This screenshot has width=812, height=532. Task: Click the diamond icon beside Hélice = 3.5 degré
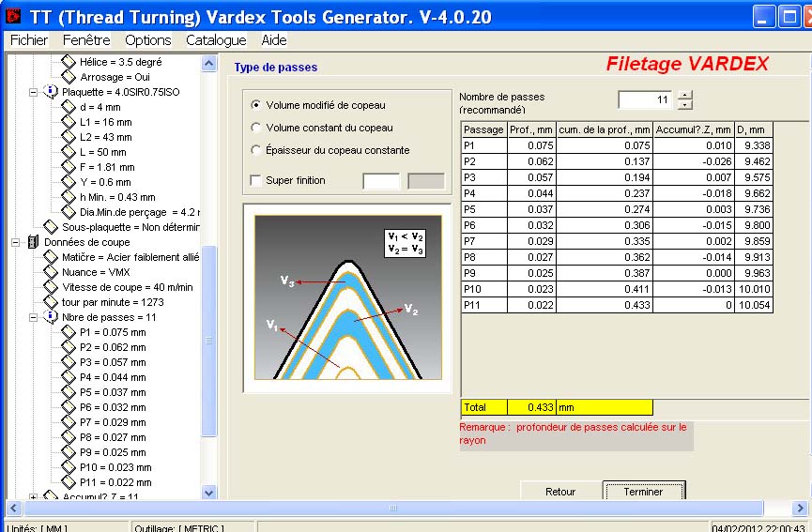(x=69, y=62)
